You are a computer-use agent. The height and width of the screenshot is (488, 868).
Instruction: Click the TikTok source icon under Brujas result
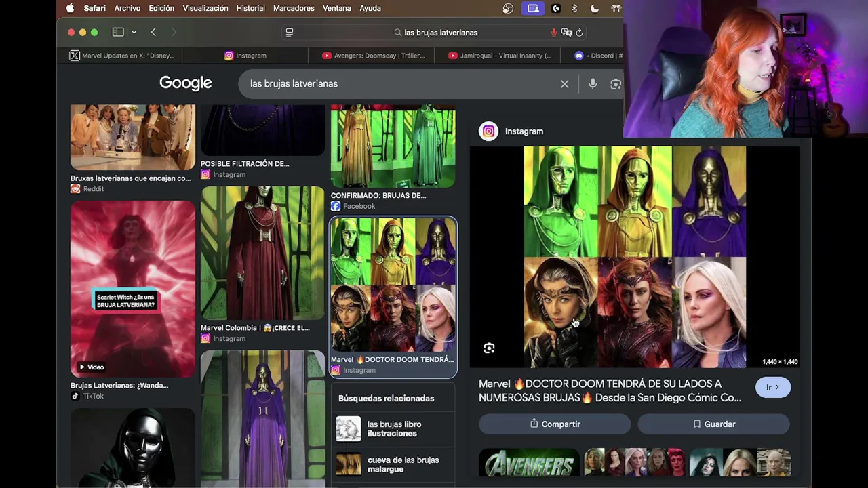click(x=75, y=396)
